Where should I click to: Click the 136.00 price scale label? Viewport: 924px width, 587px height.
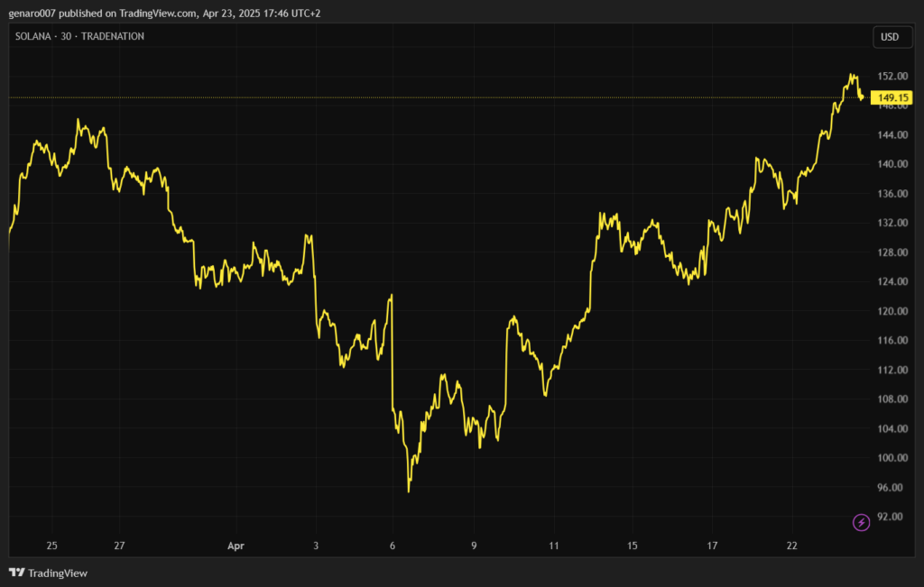tap(892, 194)
